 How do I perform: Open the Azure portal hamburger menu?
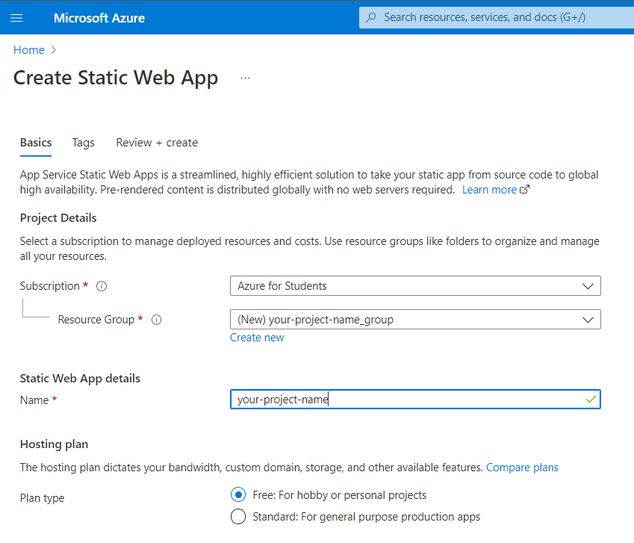tap(16, 17)
